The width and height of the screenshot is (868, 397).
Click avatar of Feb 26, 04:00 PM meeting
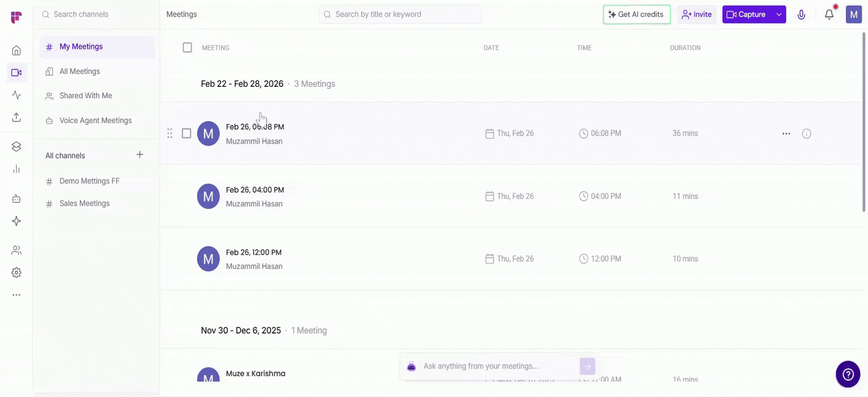[x=208, y=196]
